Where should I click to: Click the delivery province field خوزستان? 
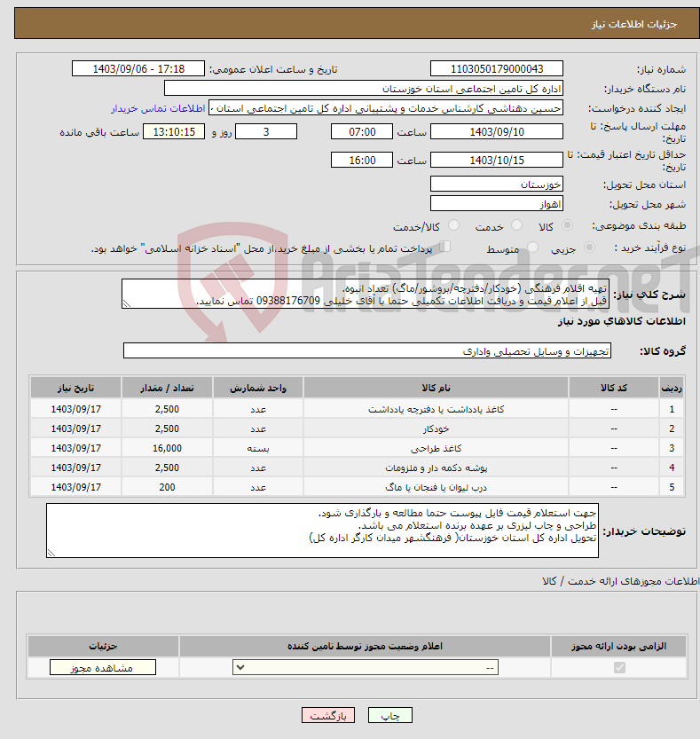497,184
